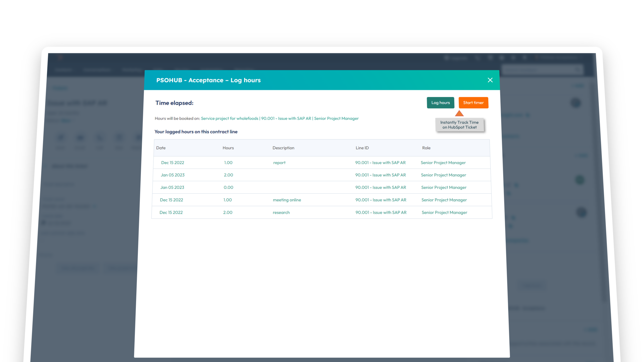Click the Hours column header

pos(228,148)
